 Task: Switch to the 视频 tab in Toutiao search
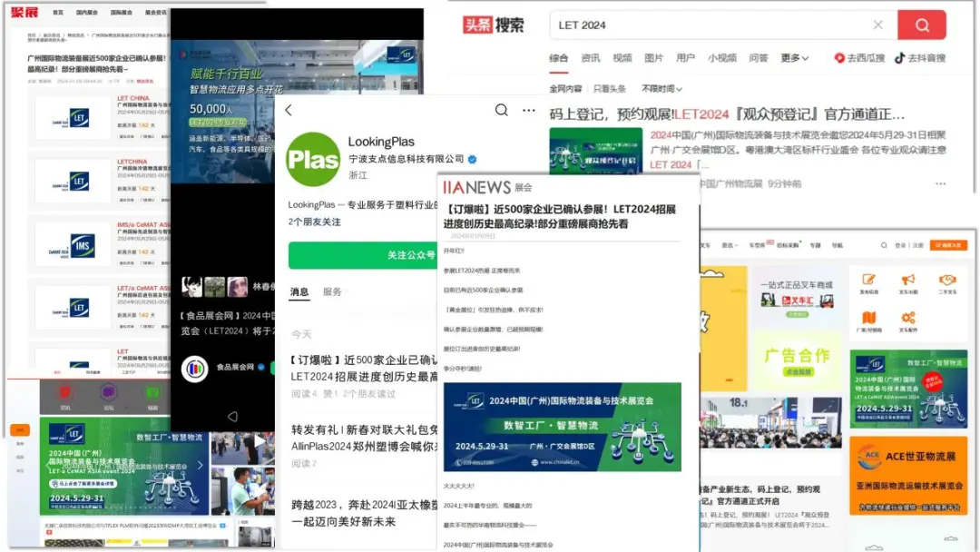click(622, 58)
